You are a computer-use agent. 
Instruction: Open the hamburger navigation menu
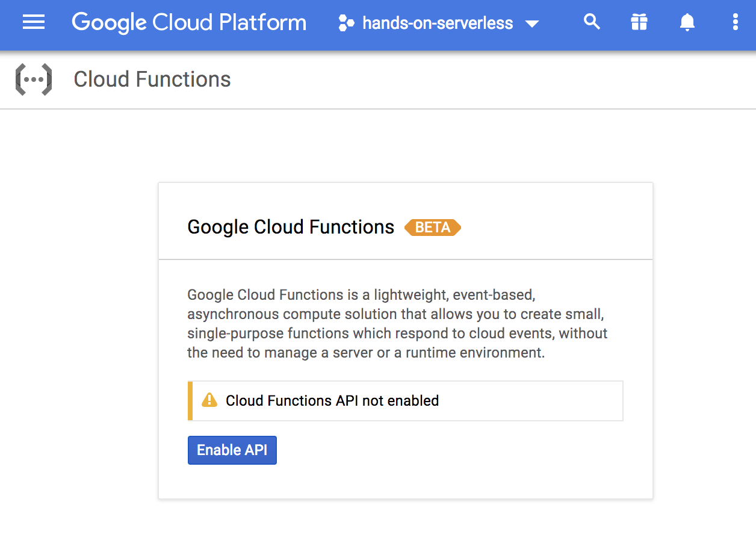34,23
